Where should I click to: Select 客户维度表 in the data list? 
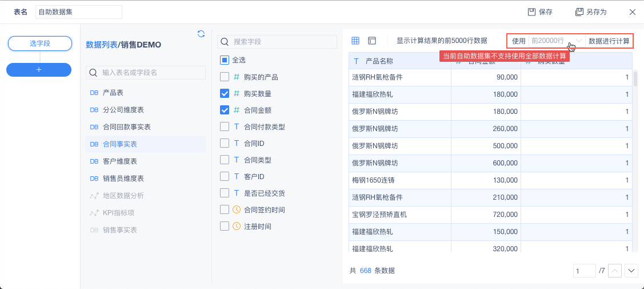pos(119,161)
